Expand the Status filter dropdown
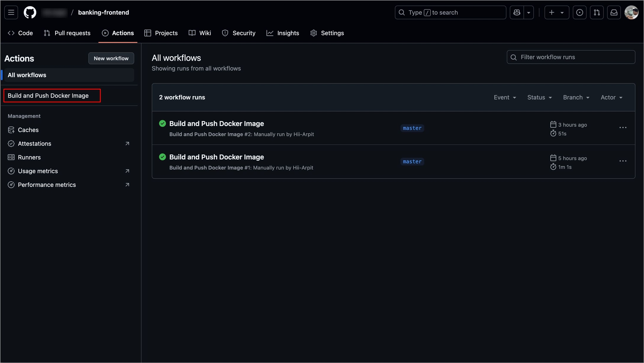Screen dimensions: 644x363 539,97
